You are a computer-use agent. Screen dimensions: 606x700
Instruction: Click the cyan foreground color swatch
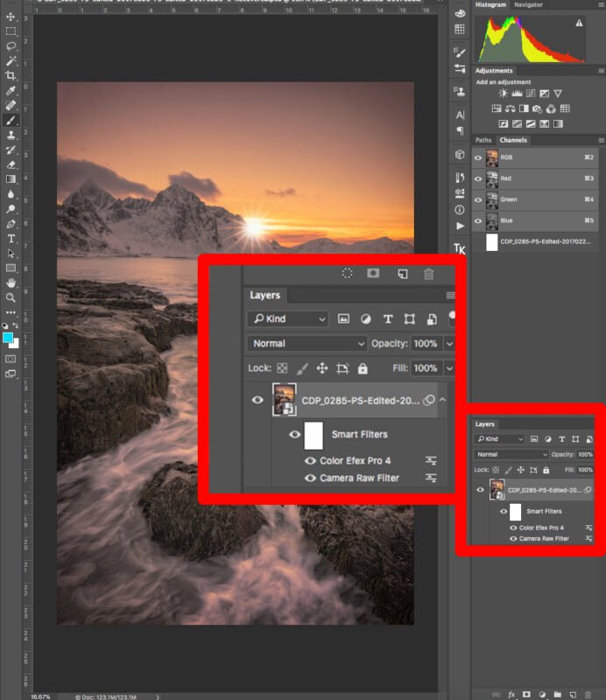coord(8,337)
